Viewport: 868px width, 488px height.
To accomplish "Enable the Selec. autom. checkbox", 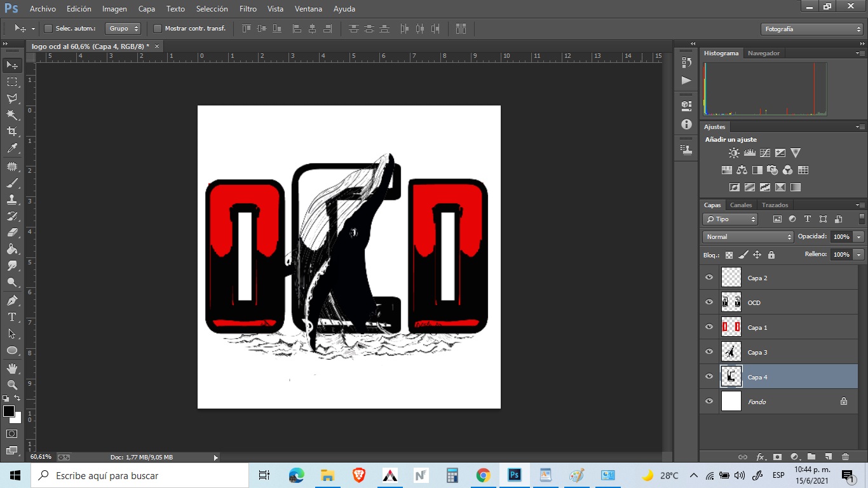I will coord(48,29).
